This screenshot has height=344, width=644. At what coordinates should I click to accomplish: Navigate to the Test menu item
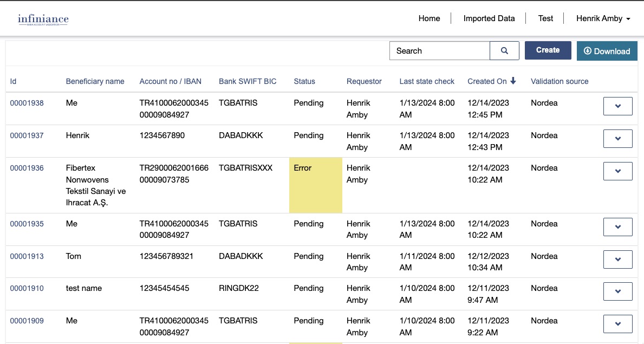coord(545,18)
